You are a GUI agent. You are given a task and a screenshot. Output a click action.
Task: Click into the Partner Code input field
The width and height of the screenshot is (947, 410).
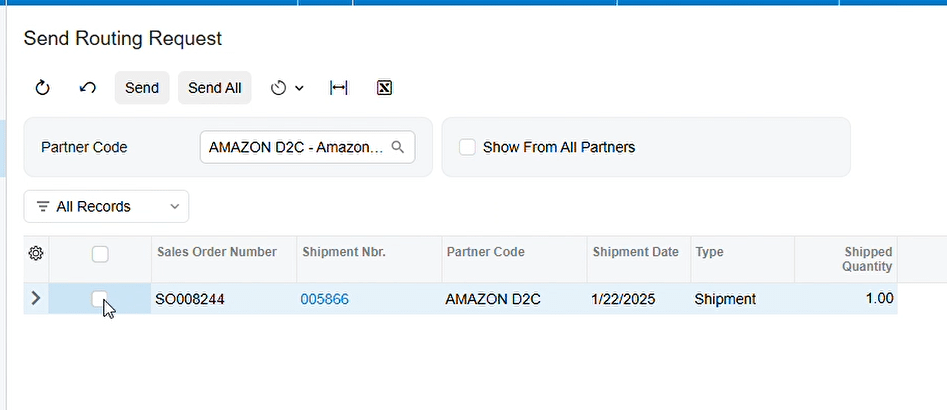[296, 147]
